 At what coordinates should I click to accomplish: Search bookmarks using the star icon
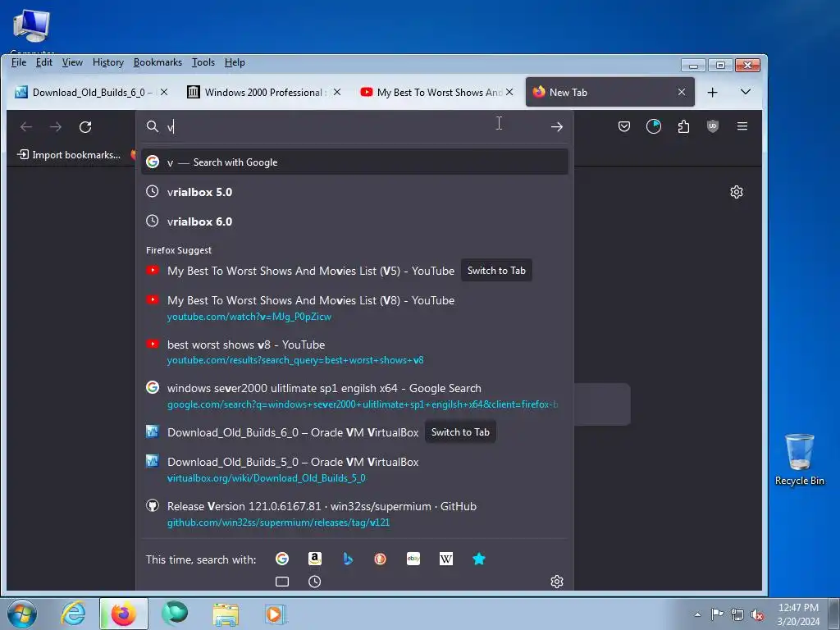click(x=479, y=559)
